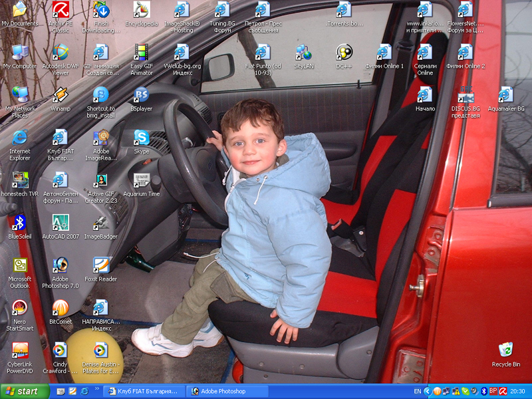Click the Start button
The image size is (532, 399).
point(25,392)
